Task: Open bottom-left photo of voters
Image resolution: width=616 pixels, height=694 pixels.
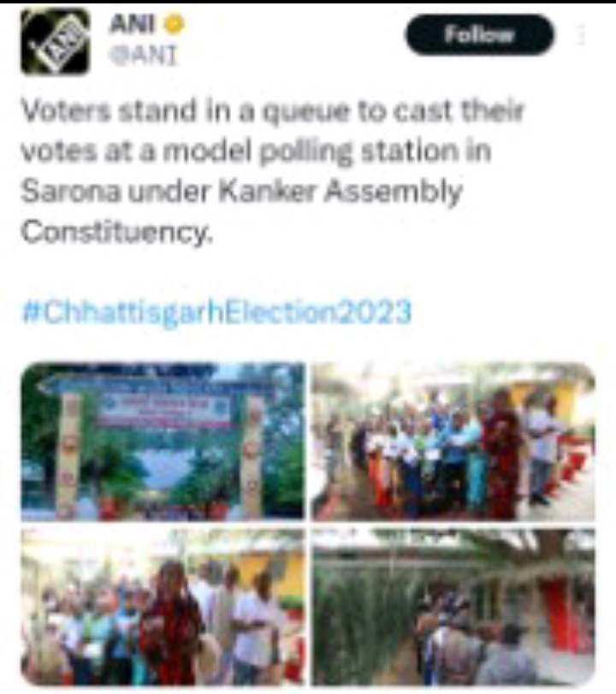Action: click(x=163, y=607)
